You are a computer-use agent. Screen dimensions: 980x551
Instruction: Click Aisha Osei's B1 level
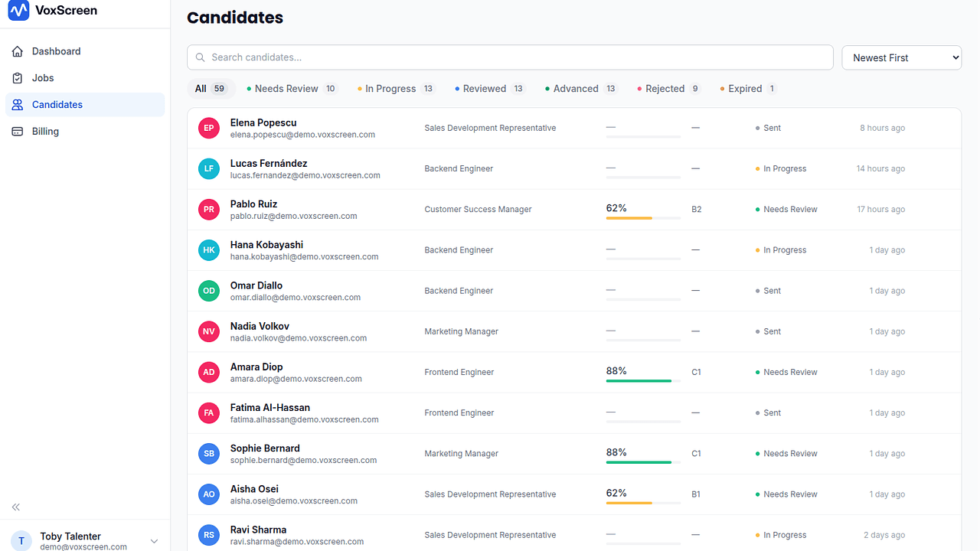click(696, 494)
